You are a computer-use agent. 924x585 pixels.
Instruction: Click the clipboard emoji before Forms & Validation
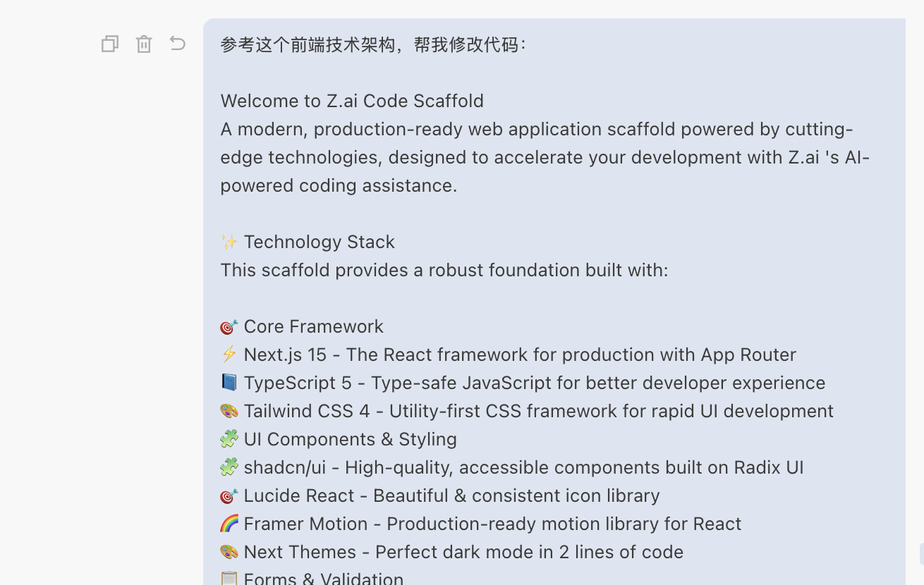pyautogui.click(x=229, y=578)
